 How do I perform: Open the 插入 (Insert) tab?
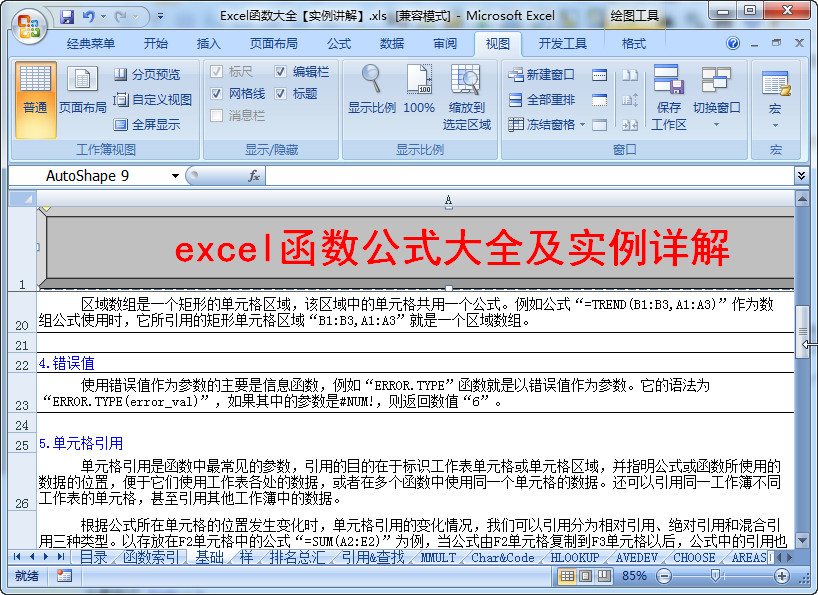208,44
